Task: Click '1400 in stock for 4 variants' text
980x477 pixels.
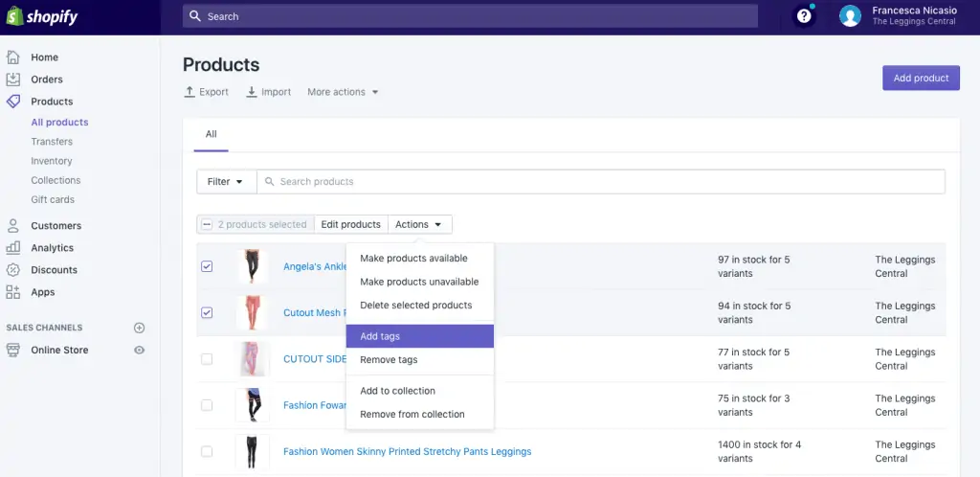Action: (759, 451)
